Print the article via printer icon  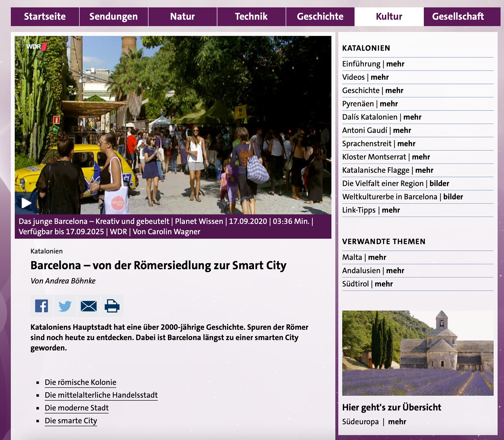[x=112, y=306]
